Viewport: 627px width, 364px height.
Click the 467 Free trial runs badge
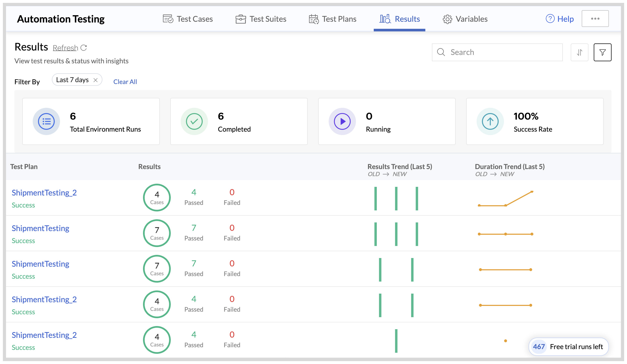[x=568, y=346]
